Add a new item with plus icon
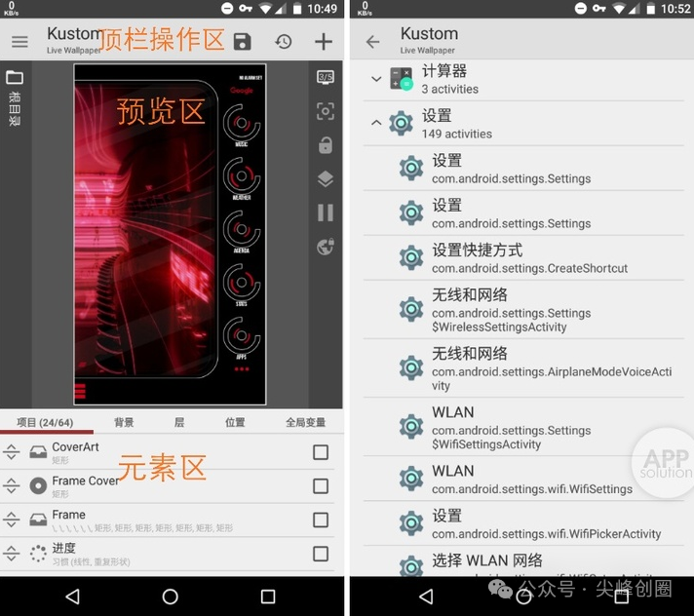 [324, 42]
